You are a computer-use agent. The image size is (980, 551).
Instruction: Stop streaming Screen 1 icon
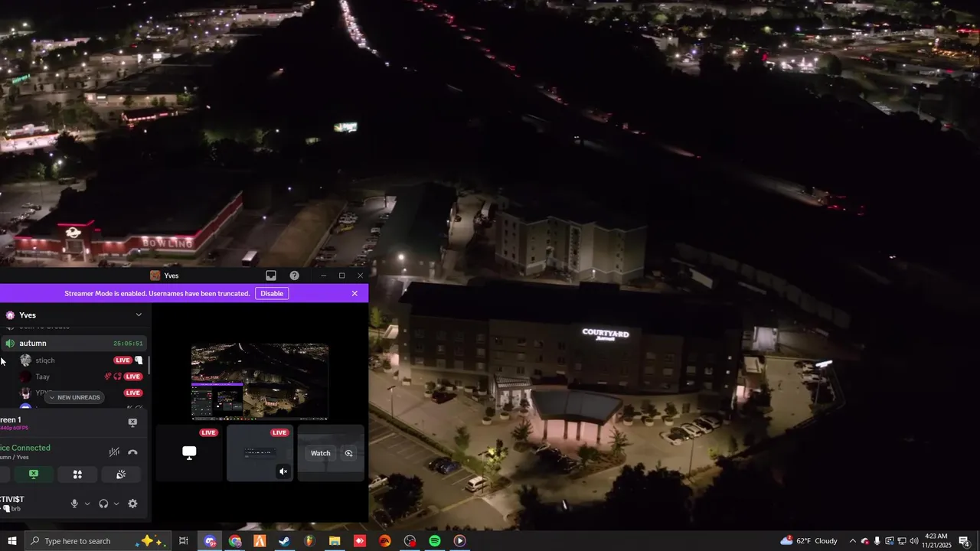pyautogui.click(x=132, y=422)
